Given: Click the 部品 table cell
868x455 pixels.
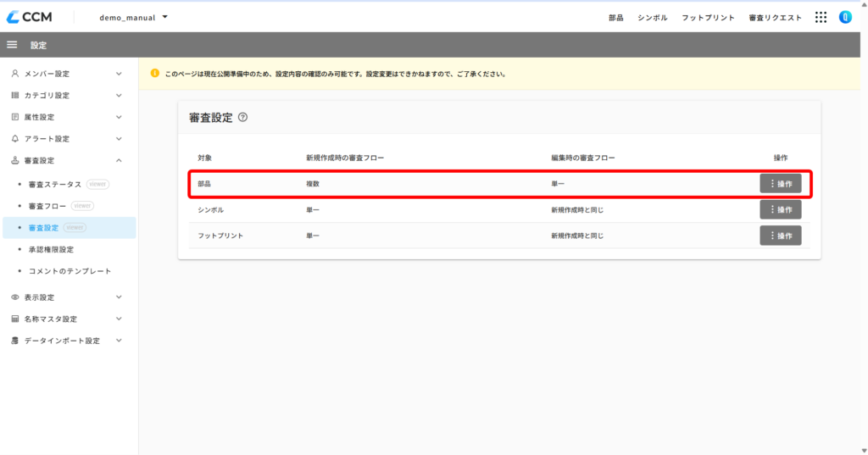Looking at the screenshot, I should pyautogui.click(x=204, y=184).
